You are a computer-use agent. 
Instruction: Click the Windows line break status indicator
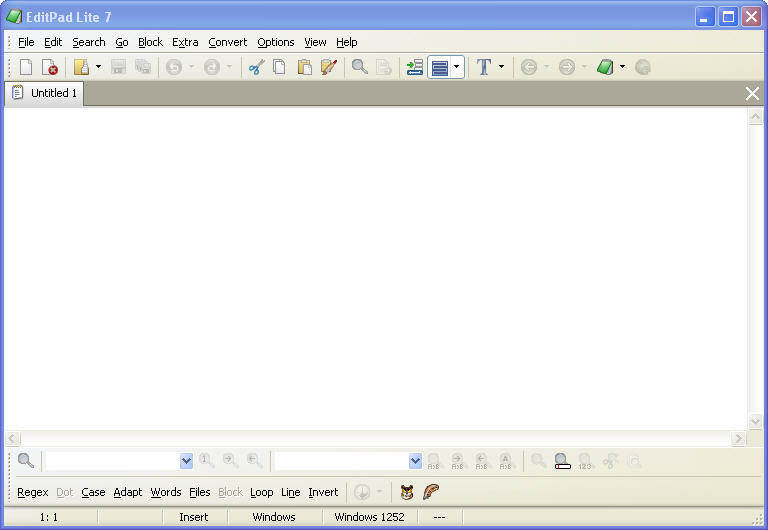pyautogui.click(x=274, y=517)
